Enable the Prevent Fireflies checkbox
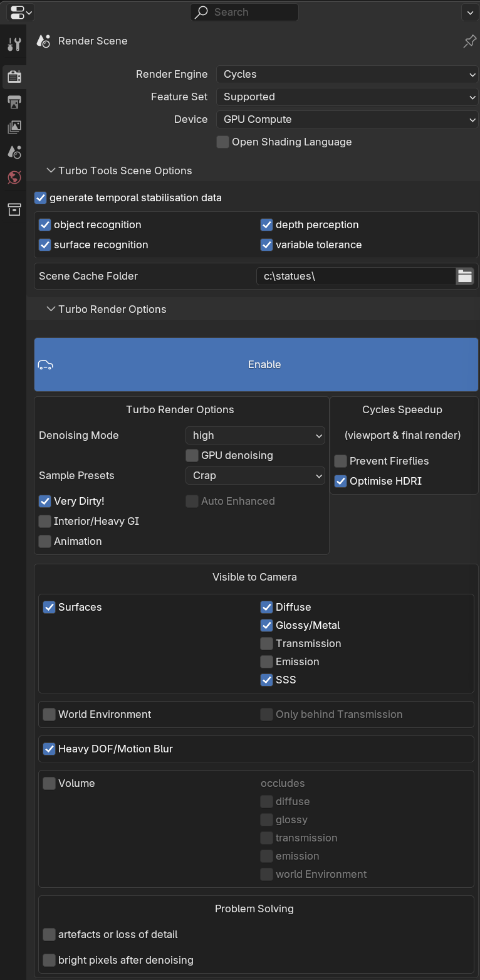The height and width of the screenshot is (980, 480). [341, 461]
